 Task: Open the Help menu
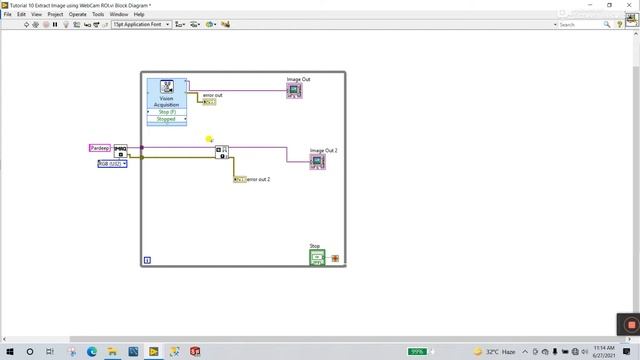(139, 14)
